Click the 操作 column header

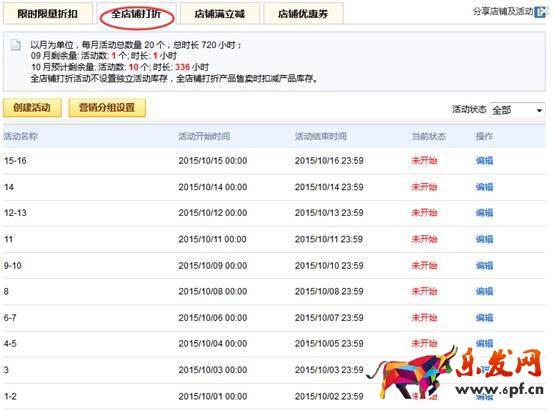[484, 136]
